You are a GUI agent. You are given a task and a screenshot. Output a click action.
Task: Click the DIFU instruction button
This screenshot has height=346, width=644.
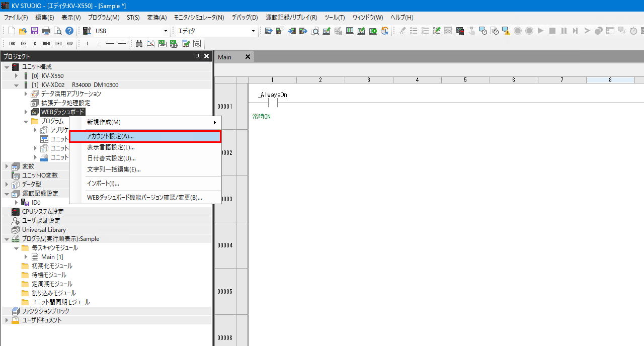tap(46, 44)
